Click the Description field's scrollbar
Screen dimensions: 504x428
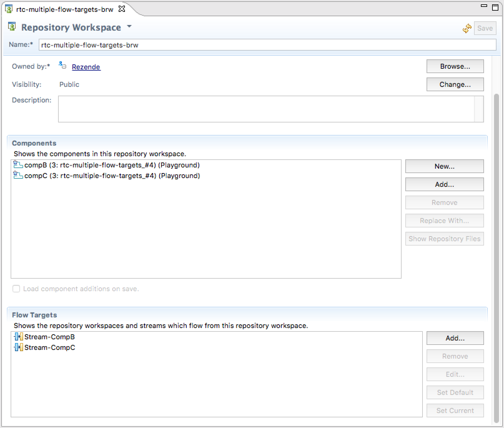pyautogui.click(x=479, y=109)
